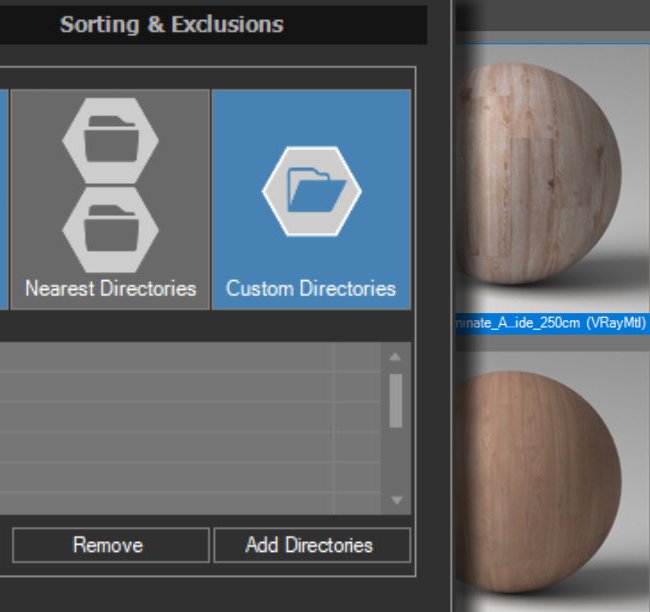Click the Add Directories button

coord(312,545)
